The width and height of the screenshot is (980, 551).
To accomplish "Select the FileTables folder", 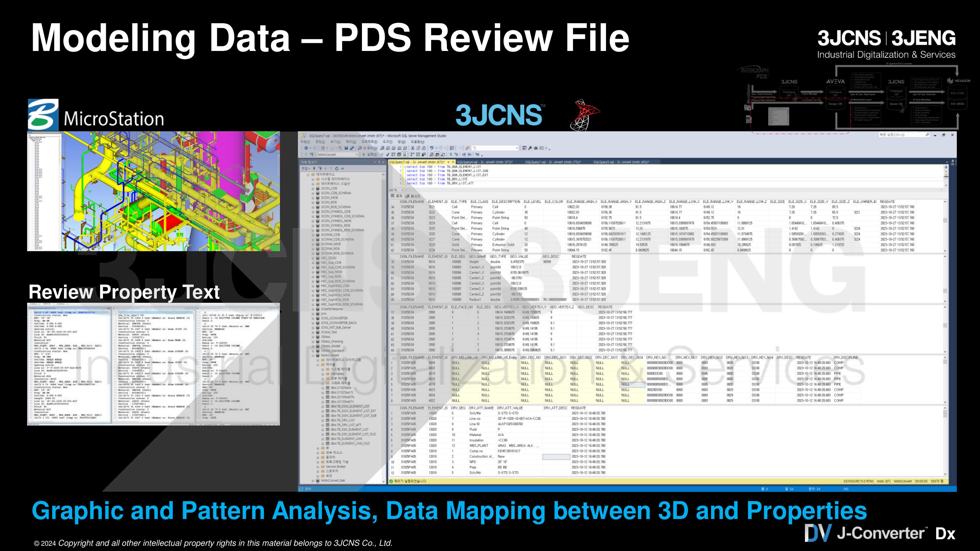I will coord(337,374).
